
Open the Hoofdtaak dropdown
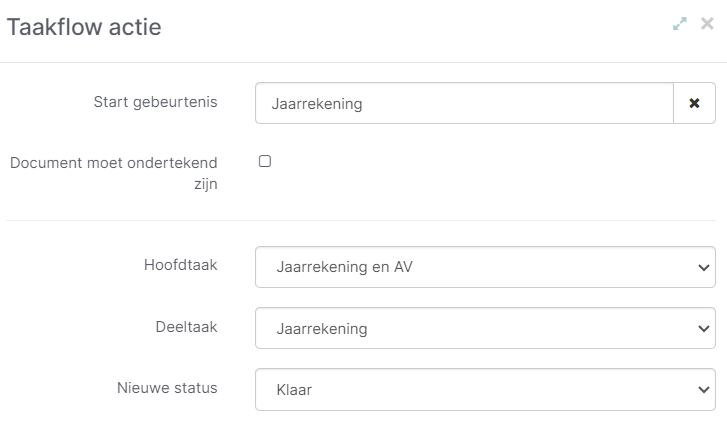click(485, 267)
